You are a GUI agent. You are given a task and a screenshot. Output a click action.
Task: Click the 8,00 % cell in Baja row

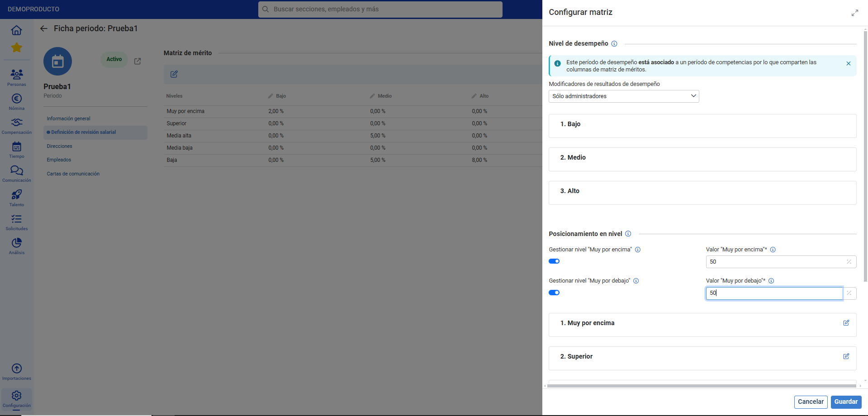point(479,160)
